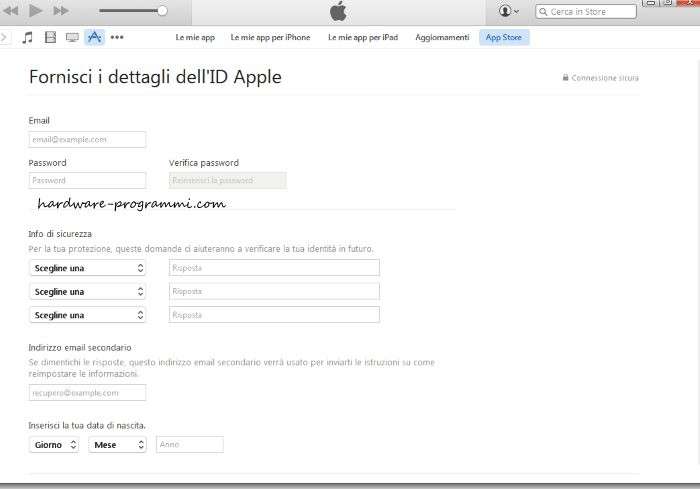Click the Apple logo in header
The height and width of the screenshot is (489, 700).
point(338,11)
